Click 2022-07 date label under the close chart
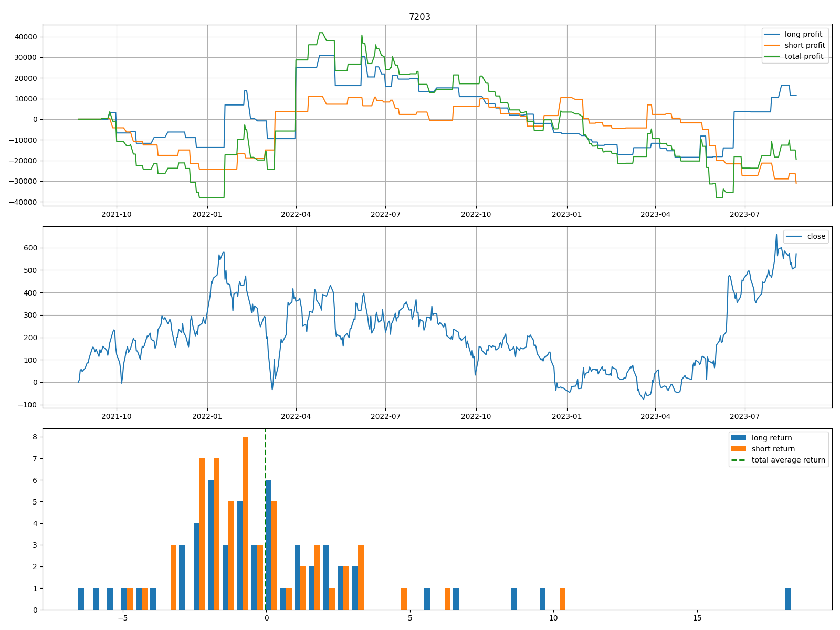Screen dimensions: 840x630 (385, 416)
